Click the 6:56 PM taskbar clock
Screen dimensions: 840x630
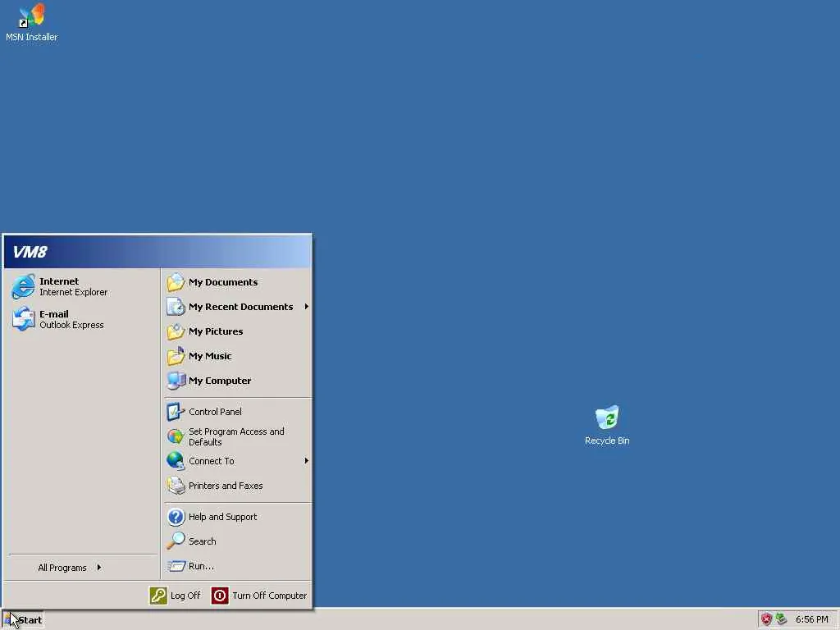coord(811,620)
